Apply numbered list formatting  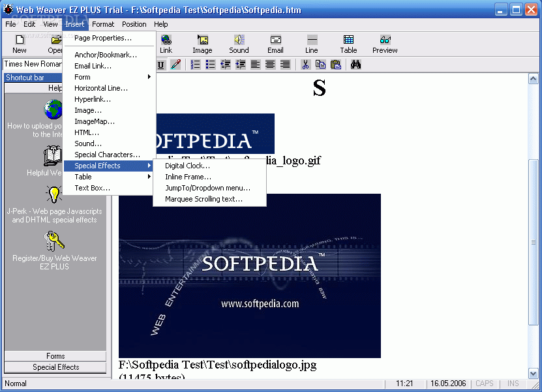tap(196, 65)
